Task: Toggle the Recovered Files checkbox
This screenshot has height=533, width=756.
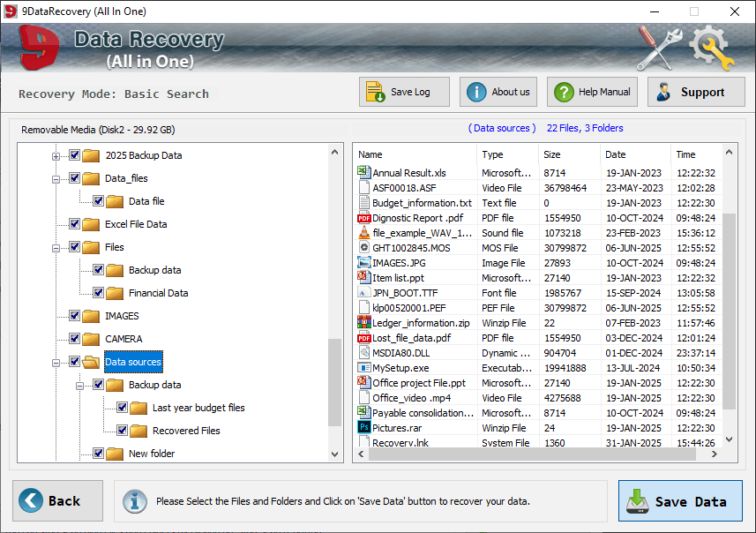Action: [122, 431]
